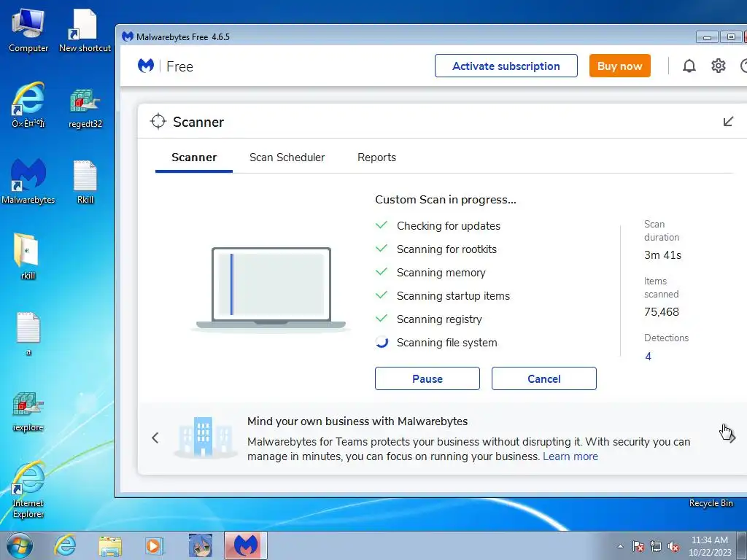Screen dimensions: 747x560
Task: Click the "Scanning startup items" status line
Action: coord(453,296)
